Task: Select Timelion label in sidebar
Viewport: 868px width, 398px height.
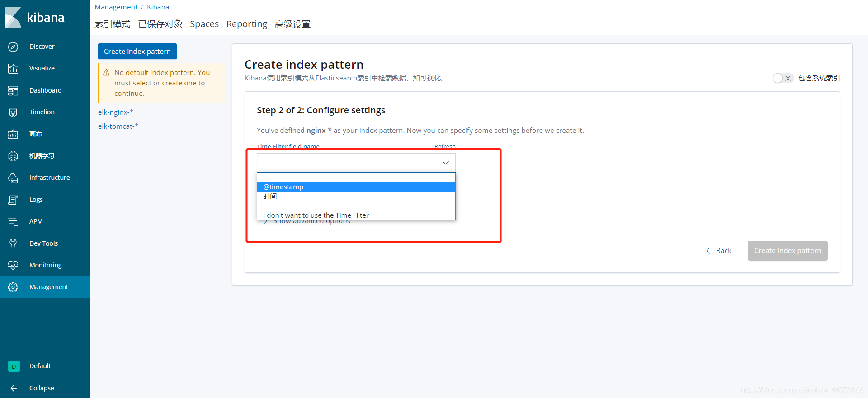Action: (42, 112)
